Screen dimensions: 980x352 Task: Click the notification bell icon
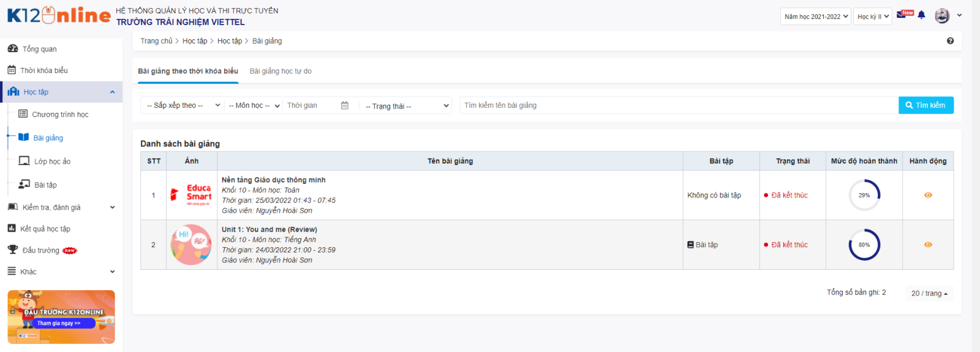click(921, 15)
